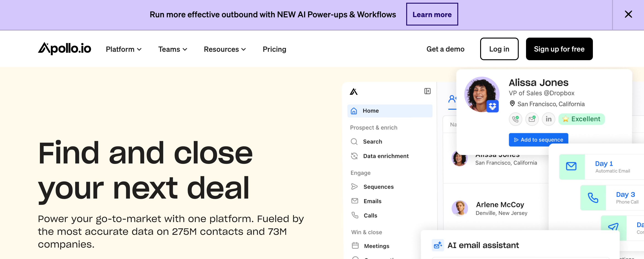
Task: Collapse the sidebar panel in the app mockup
Action: (427, 91)
